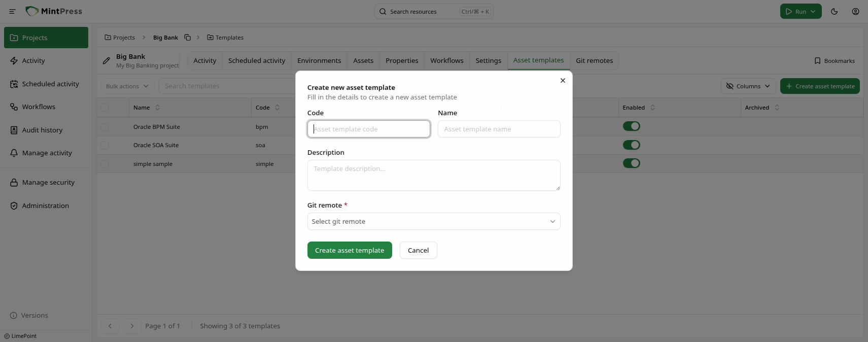The height and width of the screenshot is (342, 868).
Task: Click the simple sample name cell
Action: pyautogui.click(x=153, y=164)
